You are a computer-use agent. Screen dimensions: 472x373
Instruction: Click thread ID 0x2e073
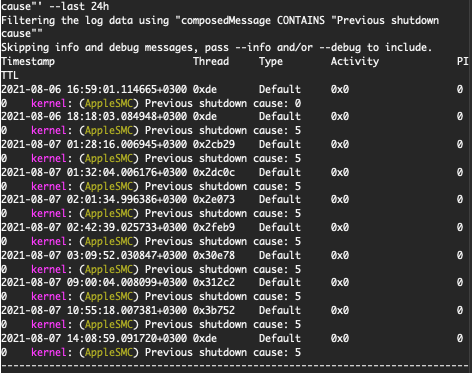point(214,199)
